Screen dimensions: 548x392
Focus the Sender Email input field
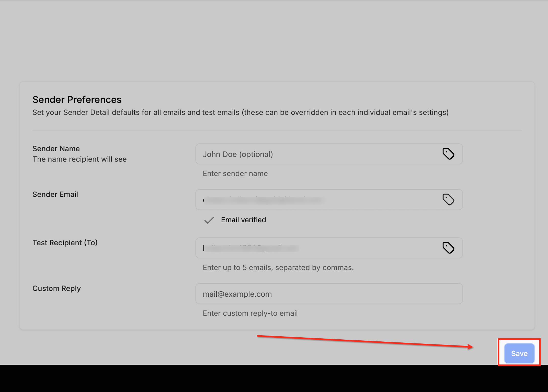[x=317, y=200]
